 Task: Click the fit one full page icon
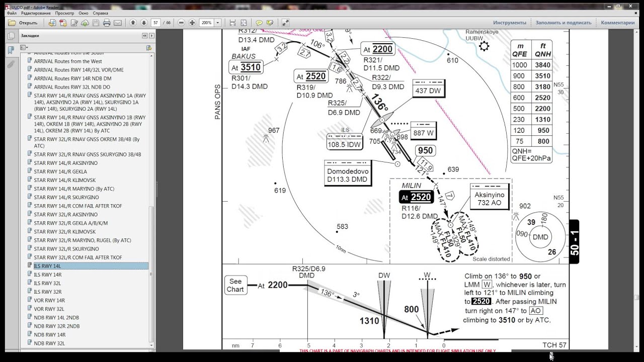244,23
